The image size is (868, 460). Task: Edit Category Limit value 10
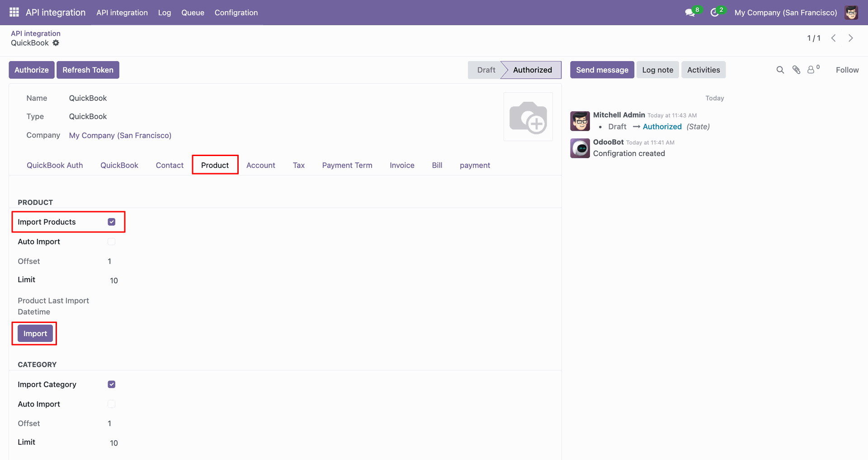pos(114,443)
